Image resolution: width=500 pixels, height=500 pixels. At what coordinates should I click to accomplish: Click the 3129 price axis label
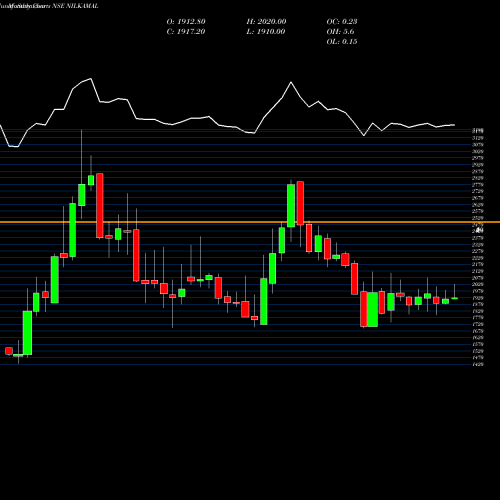[478, 138]
